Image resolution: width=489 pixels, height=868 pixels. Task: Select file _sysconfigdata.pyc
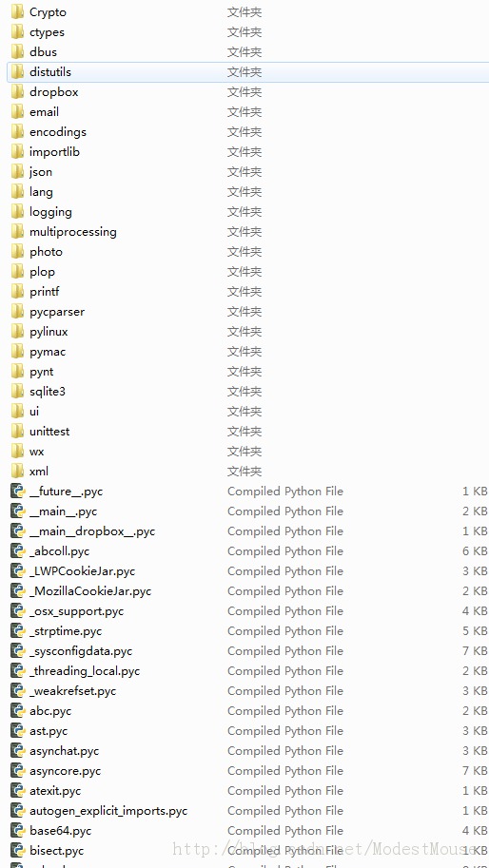click(81, 651)
